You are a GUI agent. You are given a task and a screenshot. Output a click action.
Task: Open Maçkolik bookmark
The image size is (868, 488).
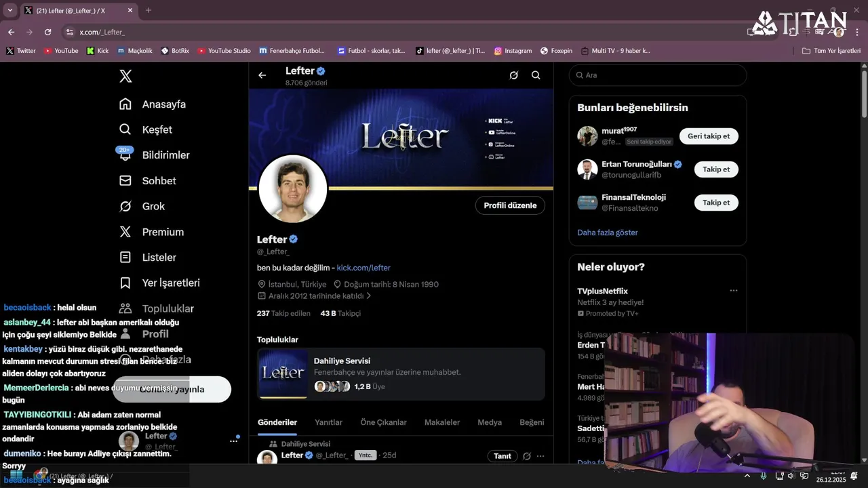point(135,51)
